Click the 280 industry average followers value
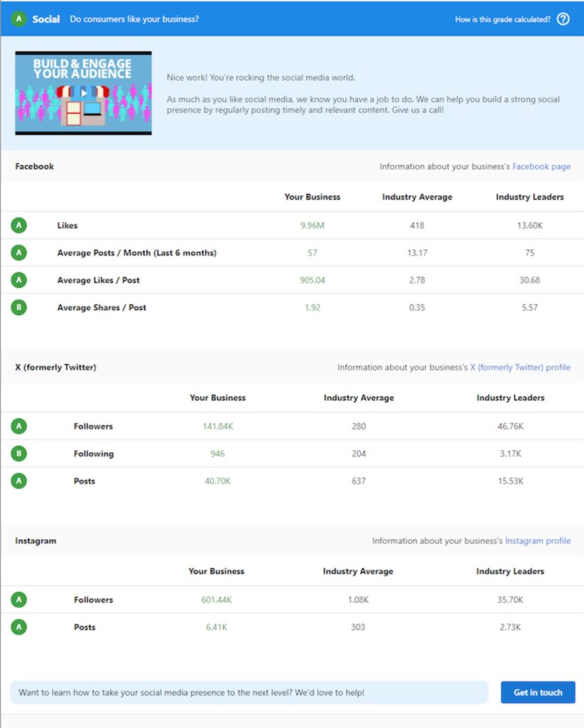Image resolution: width=584 pixels, height=728 pixels. 359,427
